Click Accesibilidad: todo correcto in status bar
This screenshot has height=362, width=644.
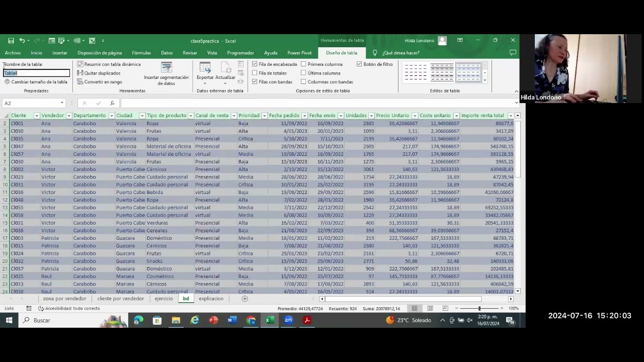[x=69, y=308]
